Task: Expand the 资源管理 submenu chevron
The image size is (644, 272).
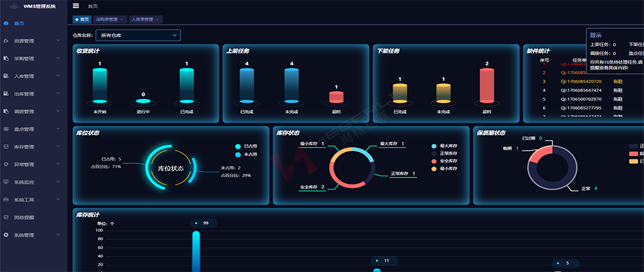Action: tap(58, 41)
